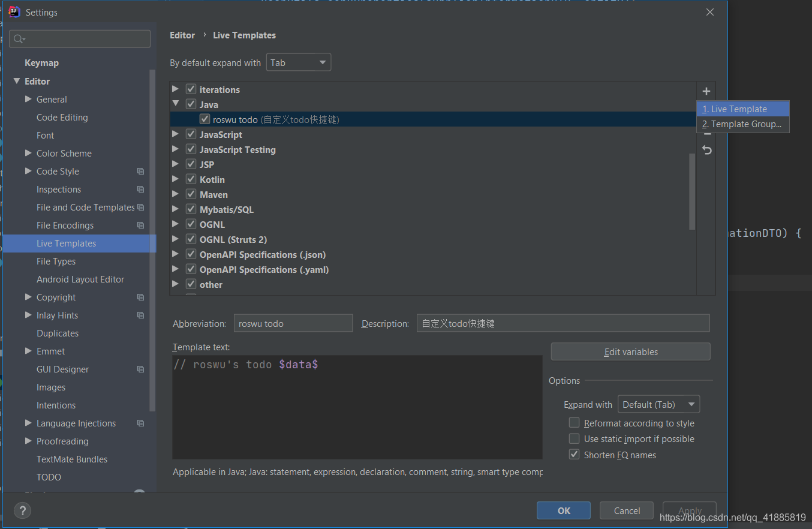
Task: Collapse the Editor settings node
Action: [16, 81]
